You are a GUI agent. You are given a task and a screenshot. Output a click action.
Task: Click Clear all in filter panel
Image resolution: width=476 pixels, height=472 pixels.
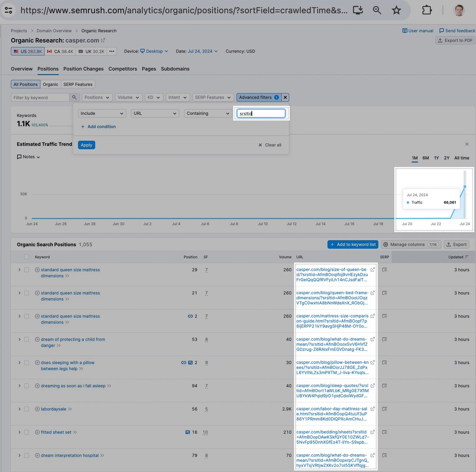[x=270, y=145]
